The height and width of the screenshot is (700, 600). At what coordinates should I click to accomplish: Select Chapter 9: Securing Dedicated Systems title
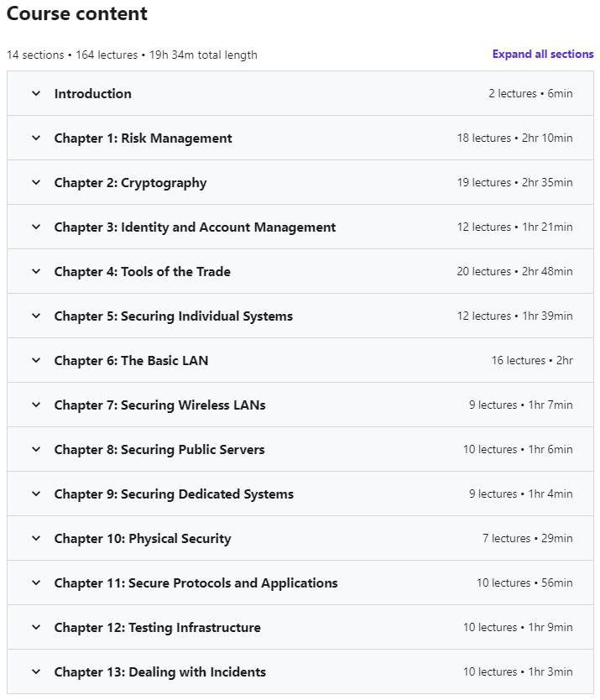click(x=174, y=494)
